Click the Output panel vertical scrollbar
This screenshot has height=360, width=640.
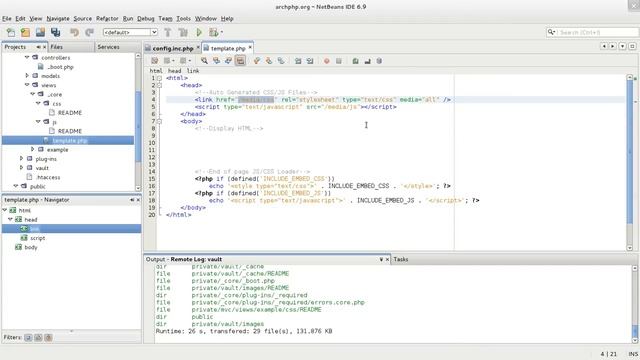635,304
